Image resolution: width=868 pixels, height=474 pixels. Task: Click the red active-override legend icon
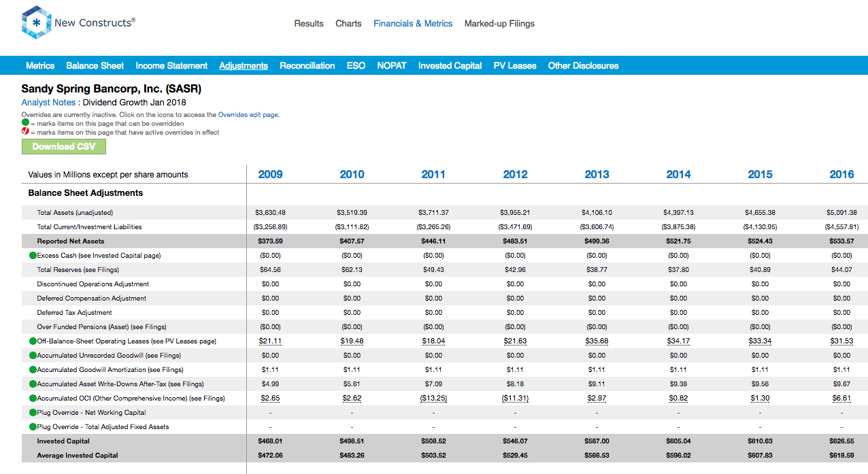click(x=25, y=132)
